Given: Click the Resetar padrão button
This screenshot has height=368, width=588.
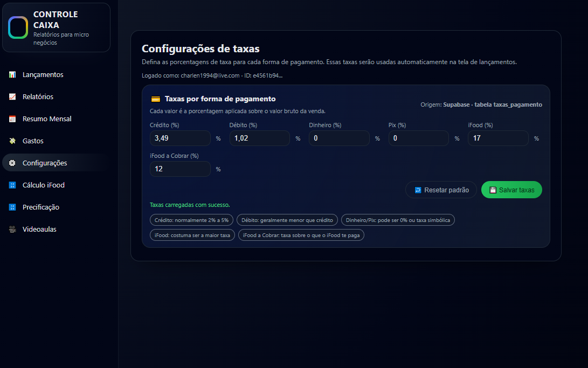Looking at the screenshot, I should pos(441,190).
